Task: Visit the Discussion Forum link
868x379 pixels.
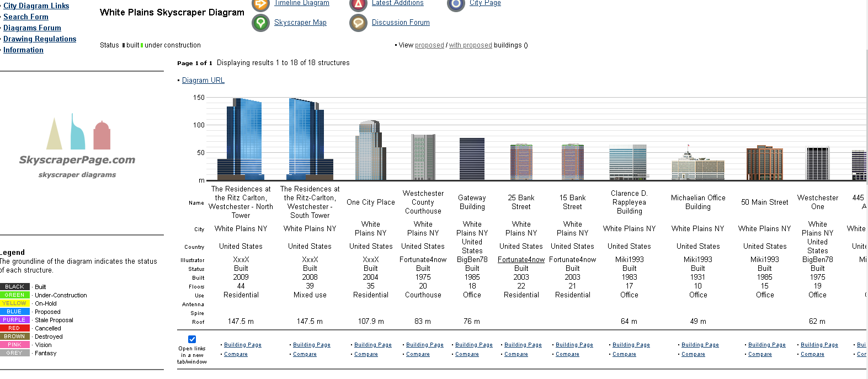Action: tap(401, 23)
